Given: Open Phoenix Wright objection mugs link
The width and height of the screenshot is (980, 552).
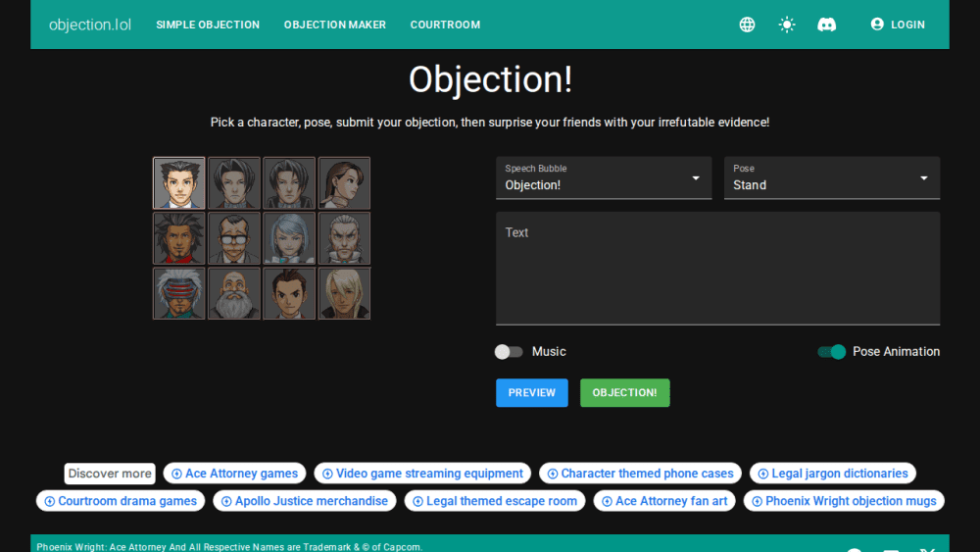Looking at the screenshot, I should tap(844, 501).
